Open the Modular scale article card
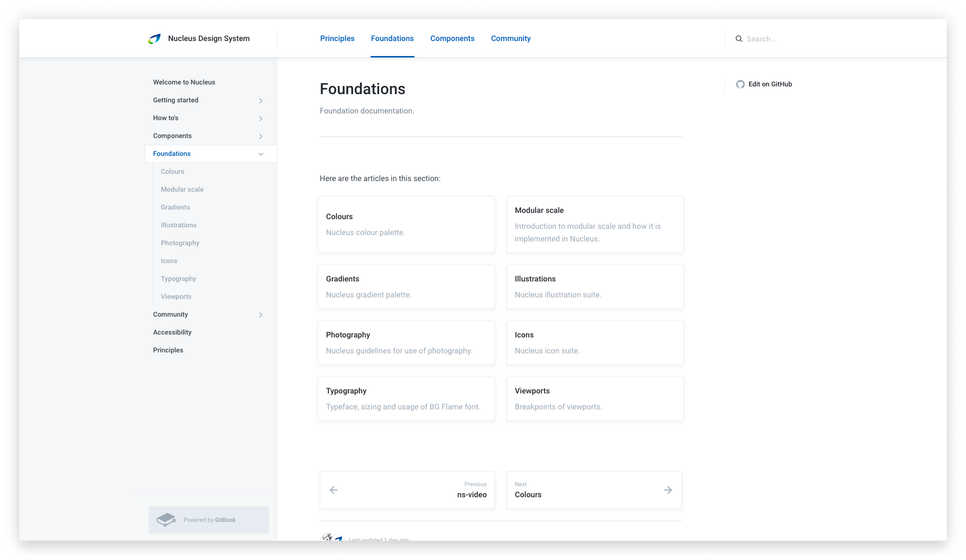 coord(595,224)
